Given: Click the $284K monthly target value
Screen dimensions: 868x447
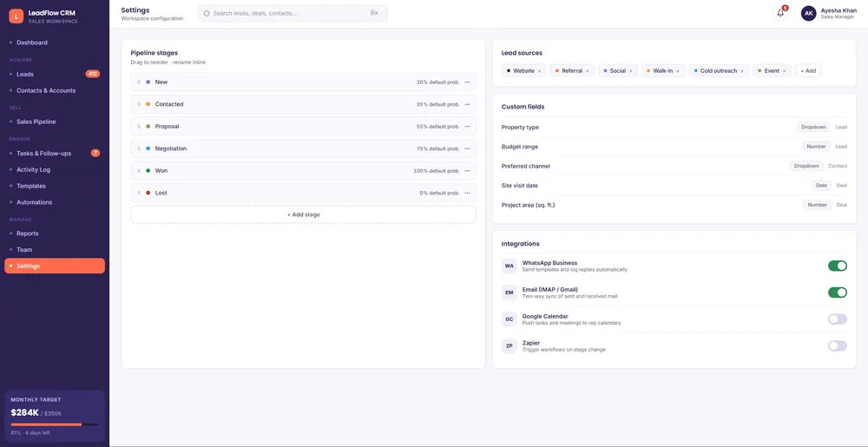Looking at the screenshot, I should (x=24, y=412).
